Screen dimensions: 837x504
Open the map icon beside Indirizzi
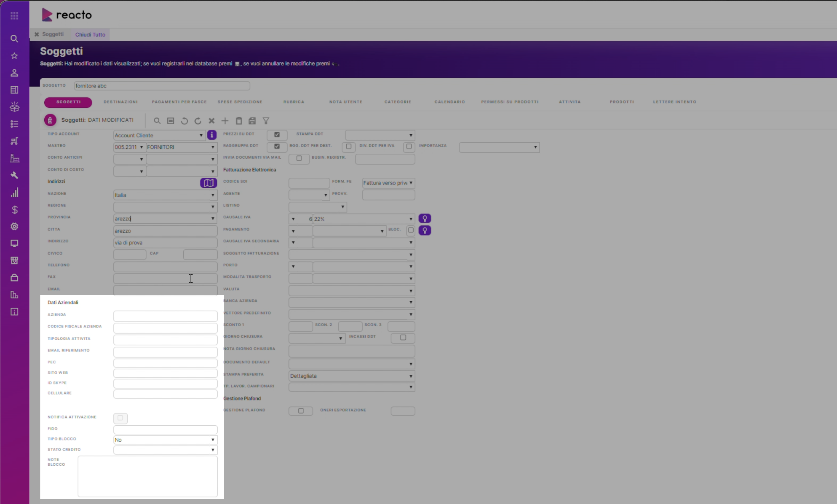(x=208, y=183)
